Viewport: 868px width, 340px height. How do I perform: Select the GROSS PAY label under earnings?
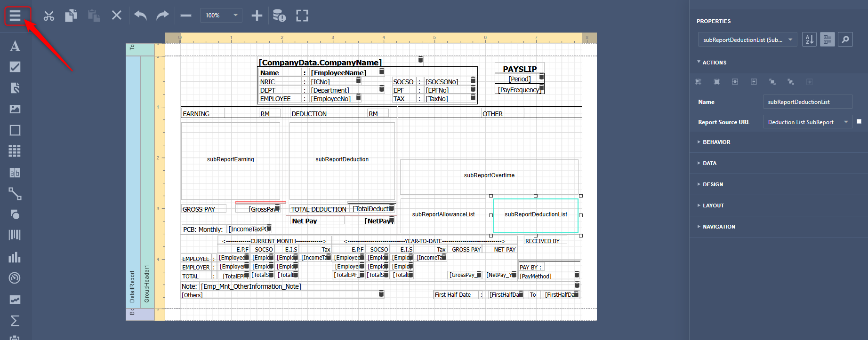coord(204,209)
